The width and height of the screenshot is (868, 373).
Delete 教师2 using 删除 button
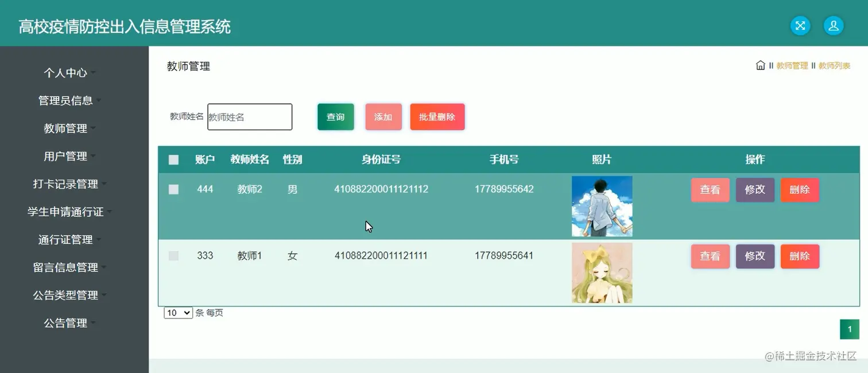800,190
